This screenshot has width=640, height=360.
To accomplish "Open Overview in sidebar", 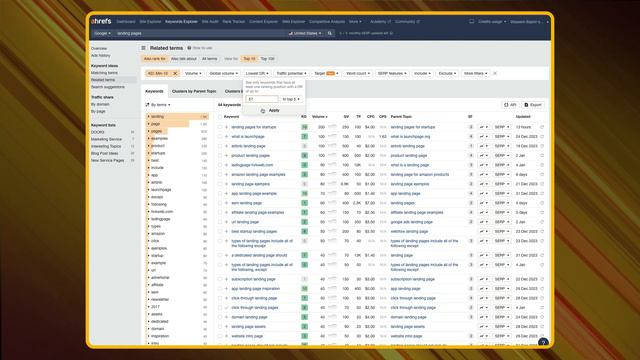I will coord(99,49).
